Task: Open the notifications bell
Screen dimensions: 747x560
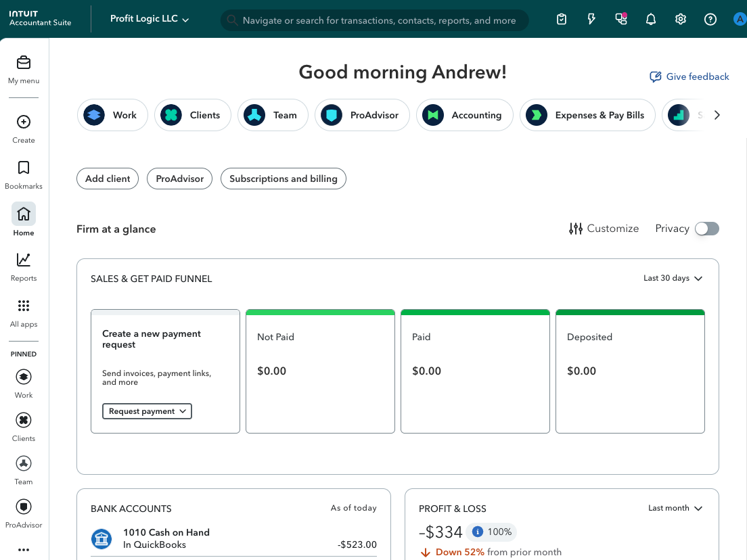Action: [x=650, y=19]
